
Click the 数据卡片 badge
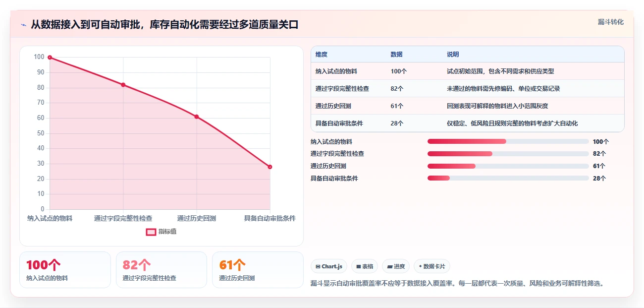click(x=431, y=266)
